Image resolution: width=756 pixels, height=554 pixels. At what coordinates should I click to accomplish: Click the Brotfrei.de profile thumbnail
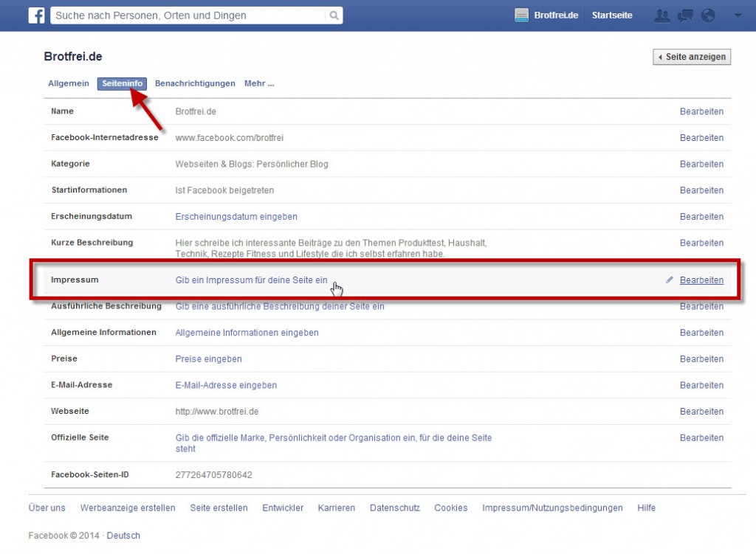pos(523,14)
